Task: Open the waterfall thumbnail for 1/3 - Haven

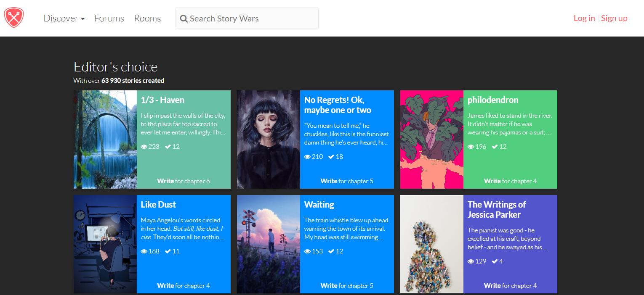Action: tap(105, 140)
